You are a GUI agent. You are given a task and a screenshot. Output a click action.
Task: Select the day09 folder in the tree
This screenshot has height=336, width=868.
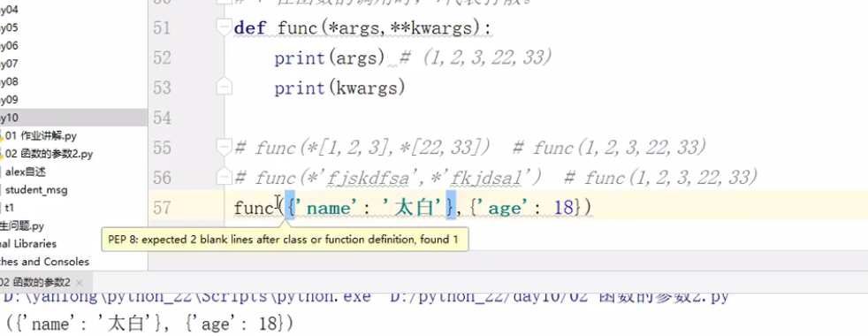point(10,100)
